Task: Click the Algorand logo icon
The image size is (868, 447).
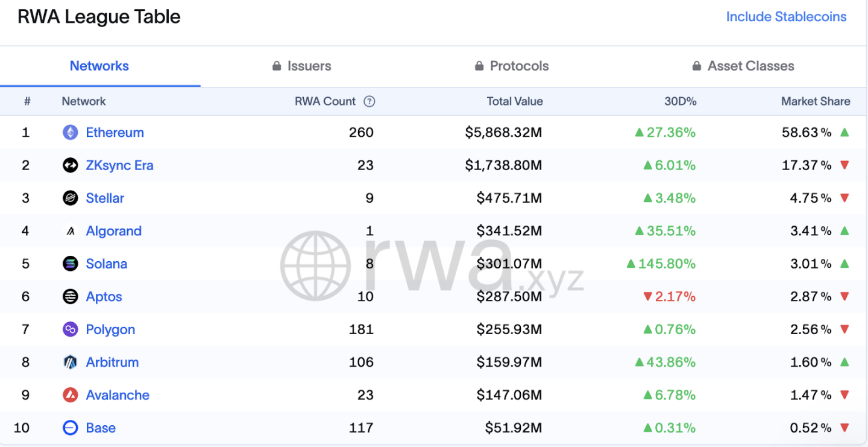Action: pyautogui.click(x=71, y=231)
